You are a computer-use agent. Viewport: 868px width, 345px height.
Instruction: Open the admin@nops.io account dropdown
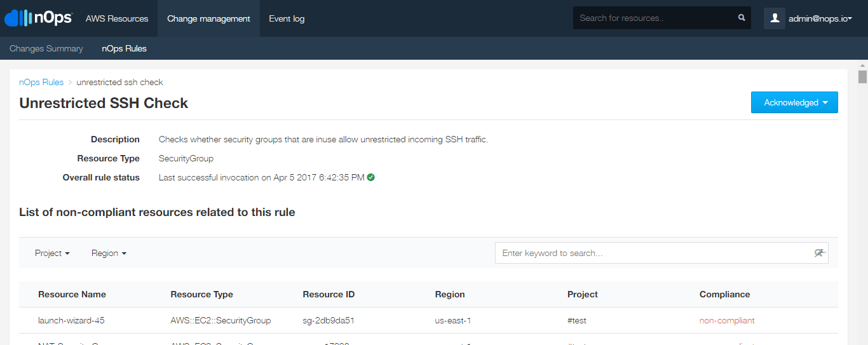point(820,18)
